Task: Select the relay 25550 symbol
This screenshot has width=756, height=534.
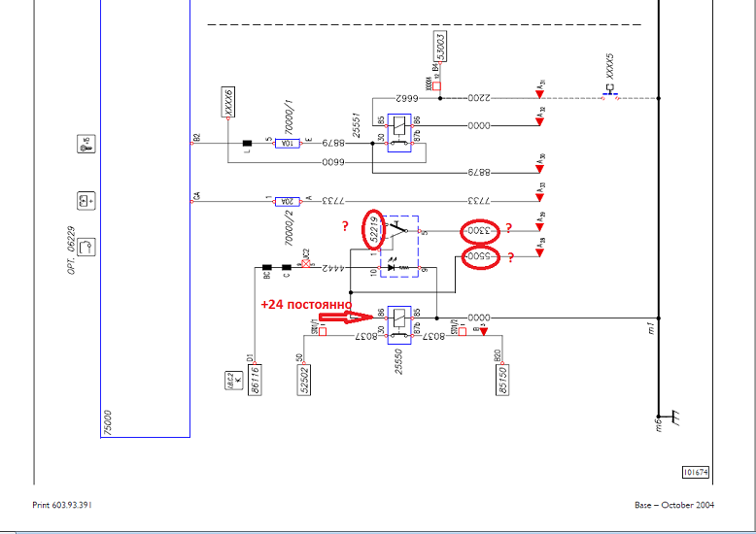Action: [x=399, y=325]
